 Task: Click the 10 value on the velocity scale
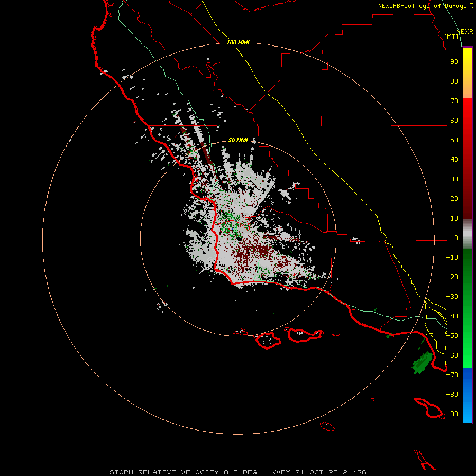click(454, 218)
